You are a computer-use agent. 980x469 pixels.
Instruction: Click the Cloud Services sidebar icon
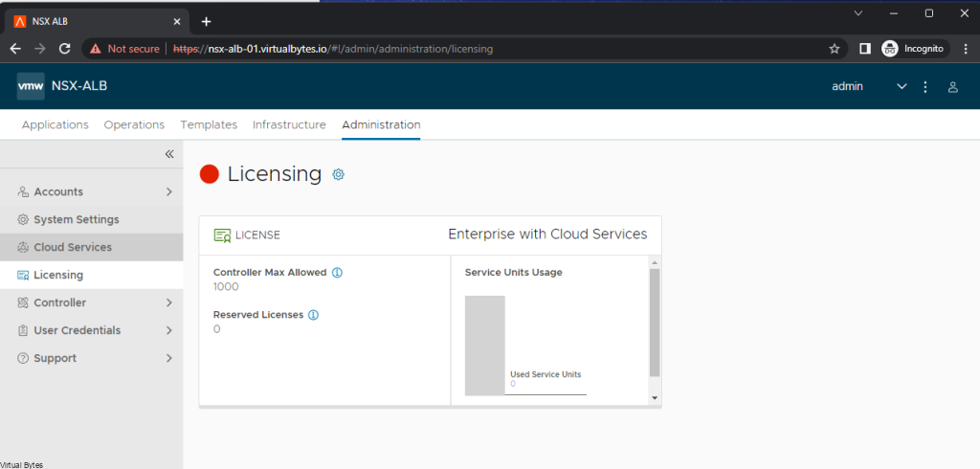[23, 247]
